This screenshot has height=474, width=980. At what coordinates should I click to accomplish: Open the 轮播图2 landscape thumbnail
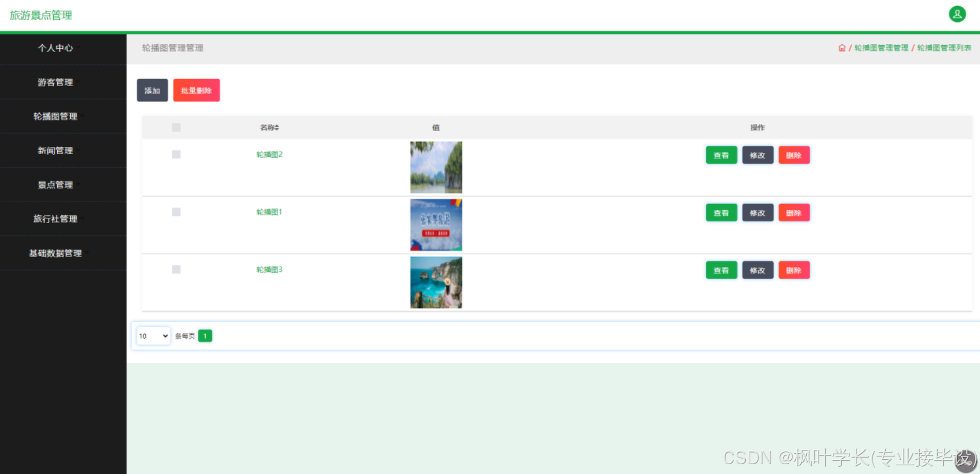(436, 167)
